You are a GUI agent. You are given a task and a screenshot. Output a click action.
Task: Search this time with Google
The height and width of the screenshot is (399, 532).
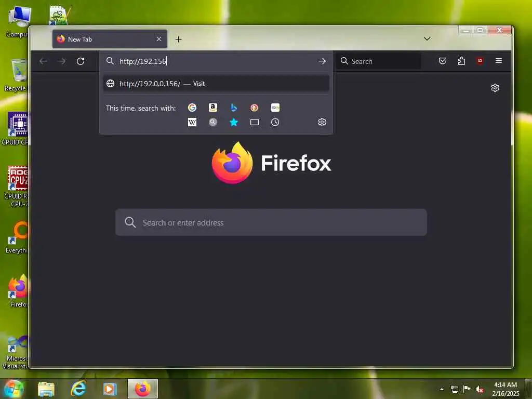point(192,108)
